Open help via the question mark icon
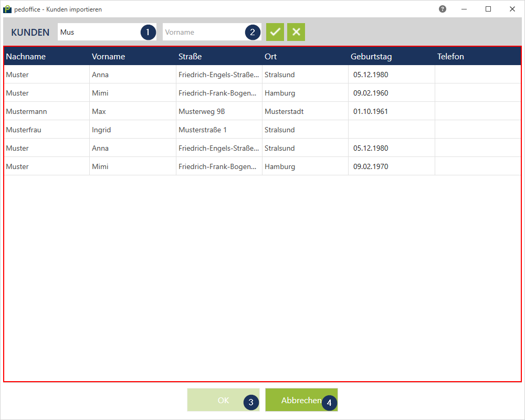This screenshot has width=525, height=420. tap(443, 9)
